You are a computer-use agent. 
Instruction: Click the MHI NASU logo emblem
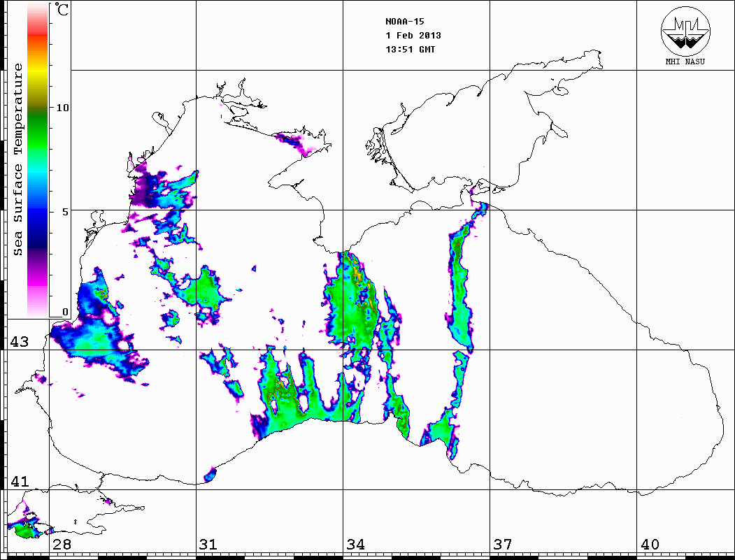tap(685, 31)
